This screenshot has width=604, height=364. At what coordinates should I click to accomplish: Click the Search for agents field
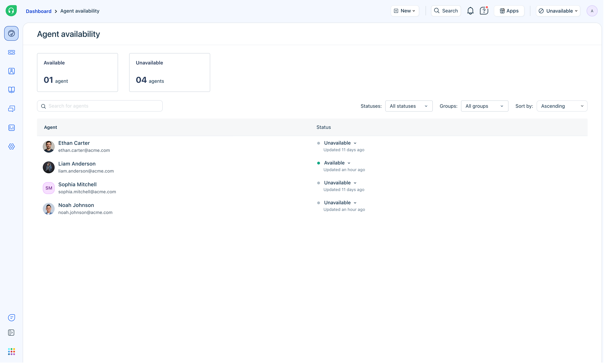[x=100, y=106]
